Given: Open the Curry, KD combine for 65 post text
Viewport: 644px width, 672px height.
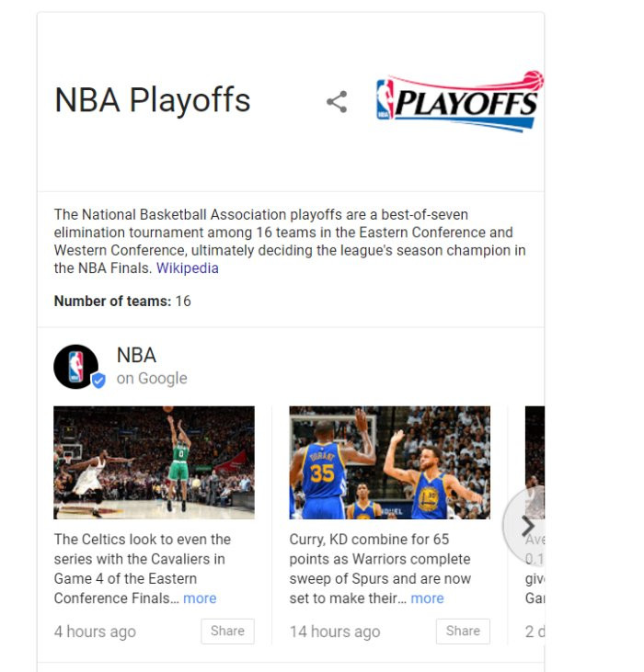Looking at the screenshot, I should point(380,568).
